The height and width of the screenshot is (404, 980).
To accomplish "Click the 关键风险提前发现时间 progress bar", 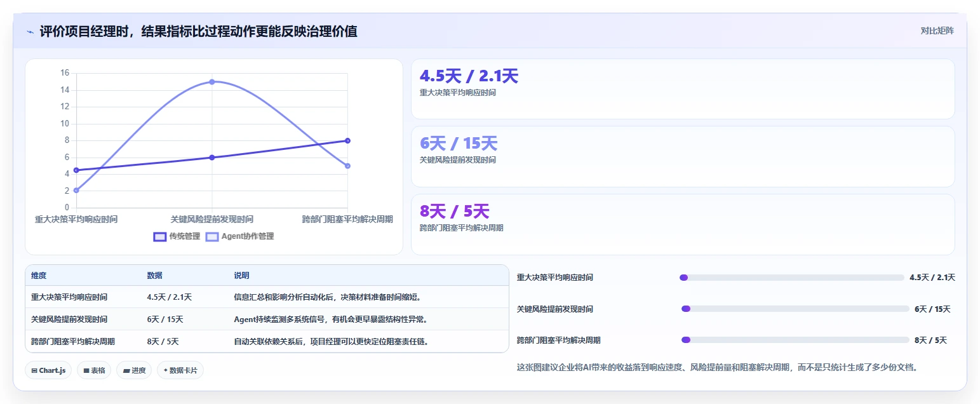I will pos(795,309).
